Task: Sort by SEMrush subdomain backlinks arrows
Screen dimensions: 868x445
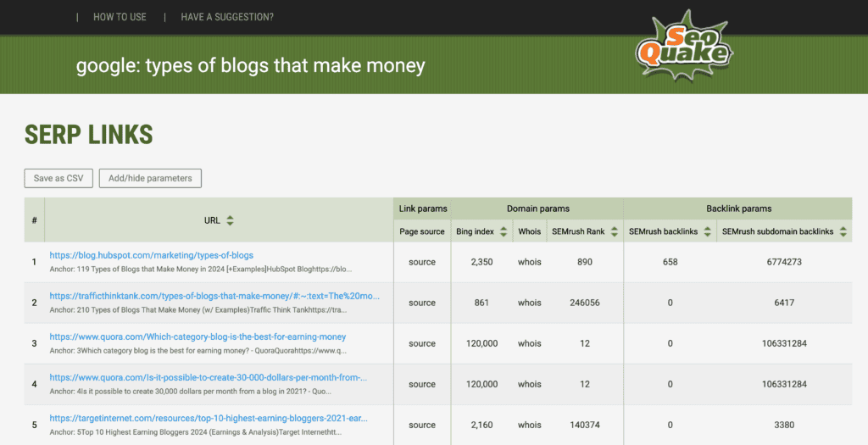Action: [x=844, y=231]
